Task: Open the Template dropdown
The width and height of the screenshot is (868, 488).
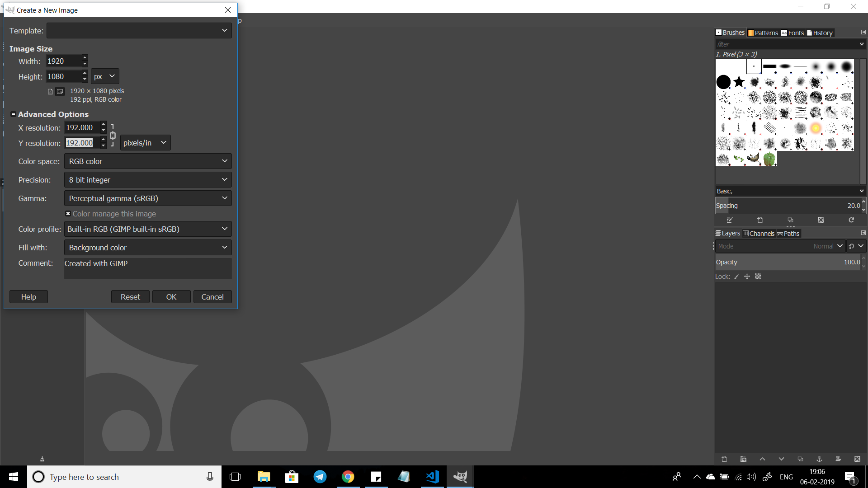Action: point(139,31)
